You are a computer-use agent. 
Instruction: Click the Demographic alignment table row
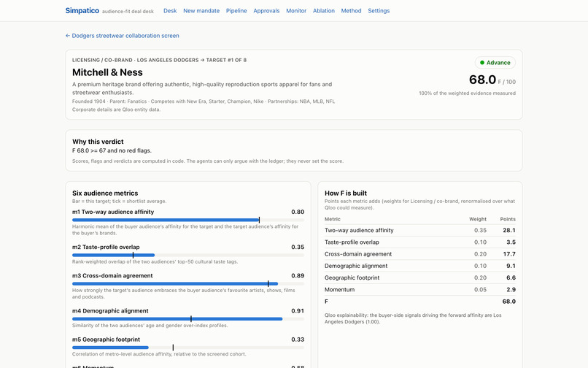(x=420, y=266)
